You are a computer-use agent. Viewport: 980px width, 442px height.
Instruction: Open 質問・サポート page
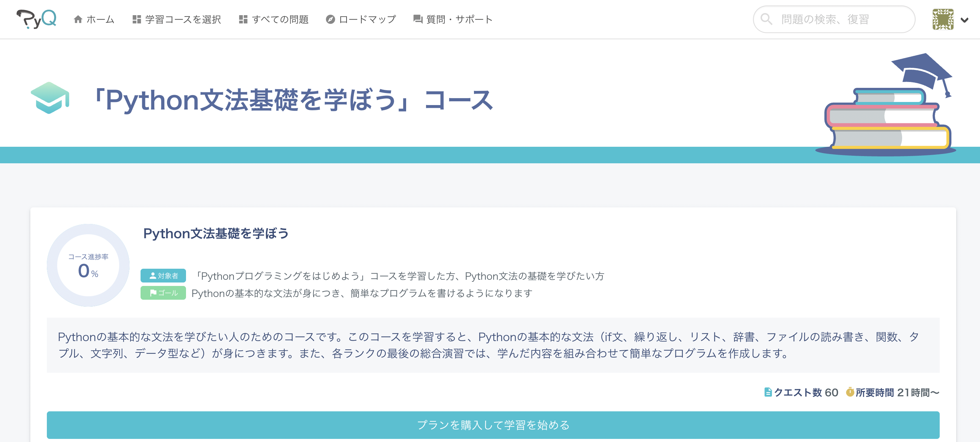tap(459, 19)
